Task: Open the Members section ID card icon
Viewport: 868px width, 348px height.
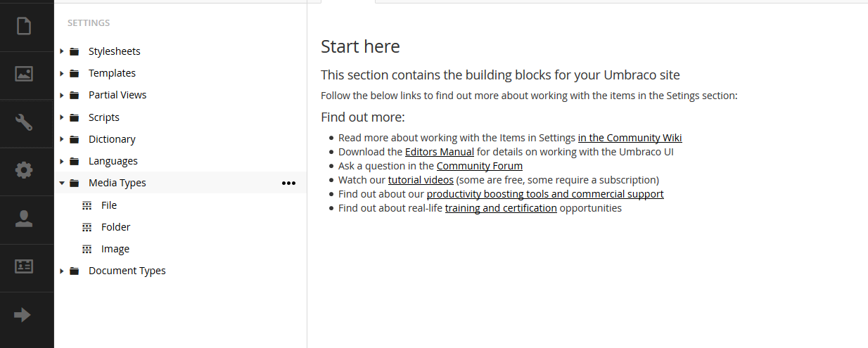Action: pos(24,266)
